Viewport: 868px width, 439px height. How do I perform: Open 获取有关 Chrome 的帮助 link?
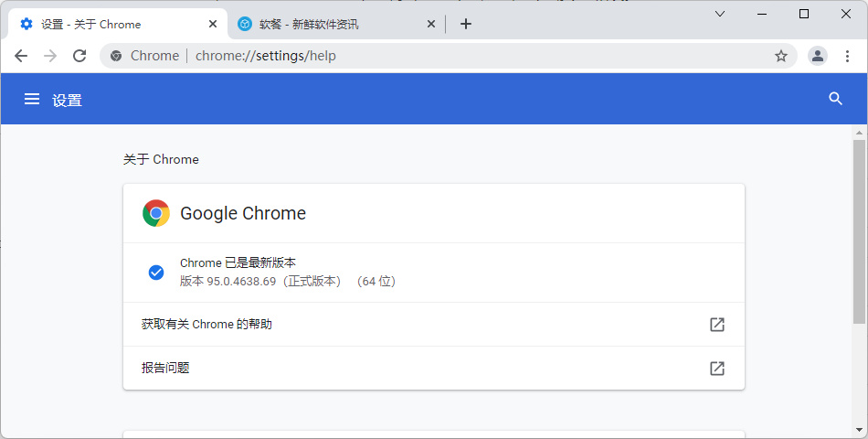point(433,325)
